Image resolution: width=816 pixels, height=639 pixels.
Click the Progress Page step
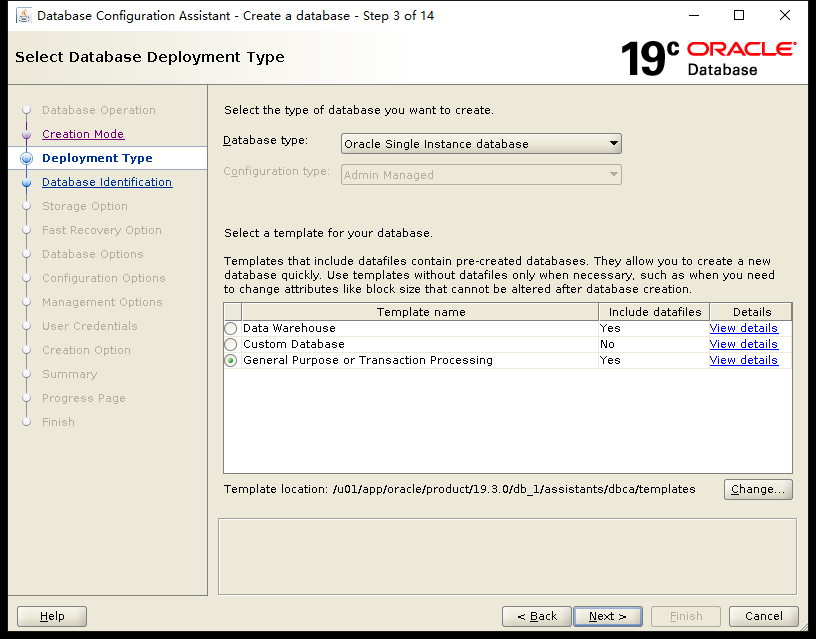click(84, 398)
